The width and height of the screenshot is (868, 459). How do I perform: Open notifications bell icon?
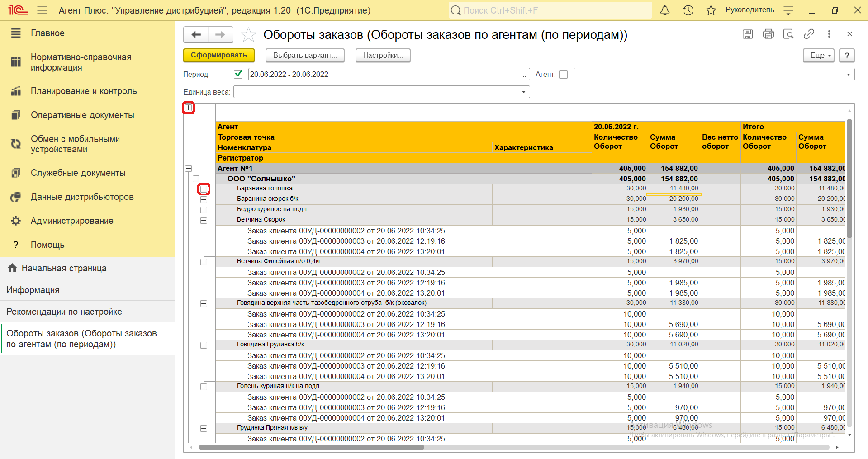click(665, 10)
